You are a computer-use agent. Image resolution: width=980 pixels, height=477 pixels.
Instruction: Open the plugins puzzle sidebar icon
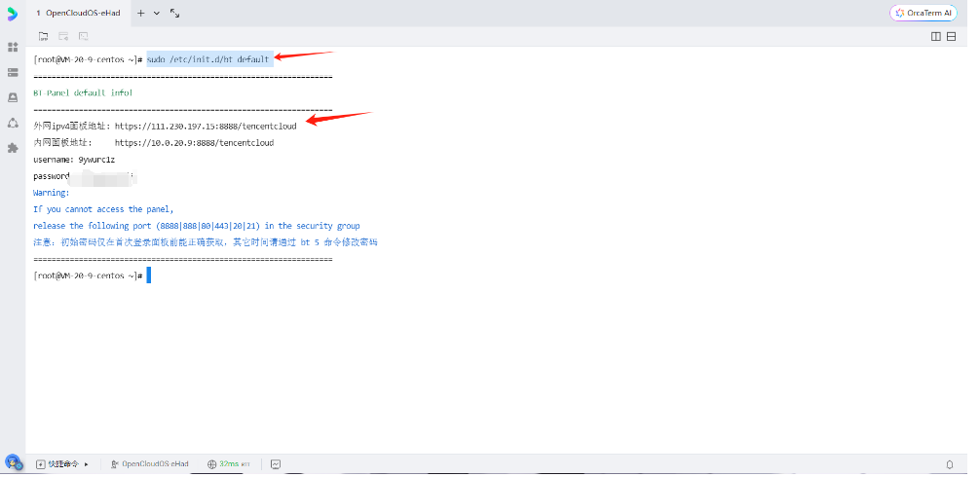point(13,148)
